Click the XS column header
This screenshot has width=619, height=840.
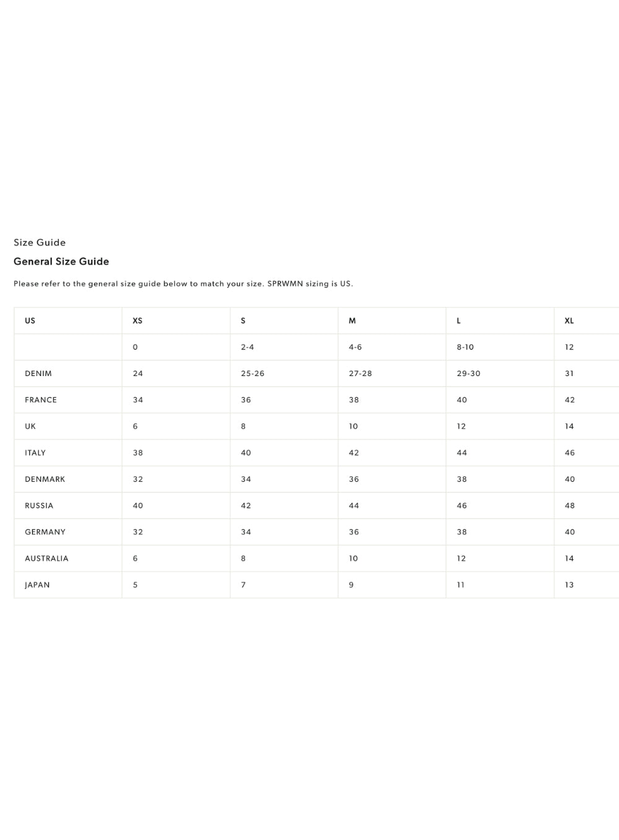pyautogui.click(x=137, y=320)
